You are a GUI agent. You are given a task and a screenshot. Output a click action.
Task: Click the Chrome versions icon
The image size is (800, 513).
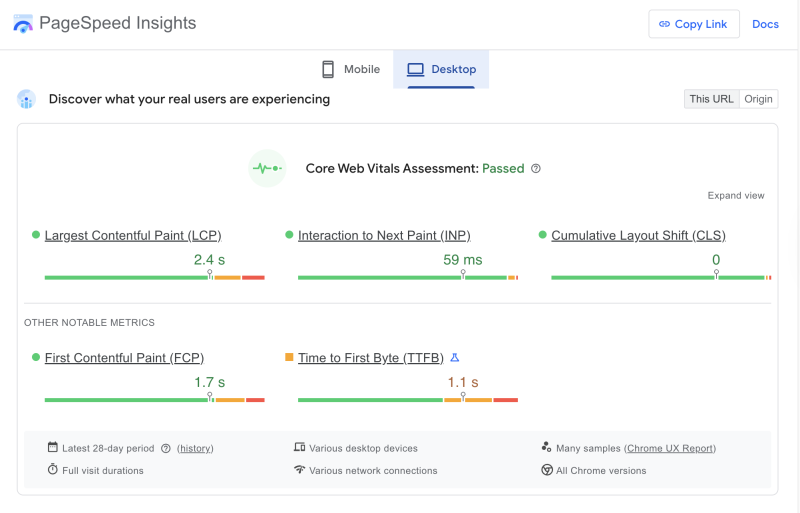[547, 470]
